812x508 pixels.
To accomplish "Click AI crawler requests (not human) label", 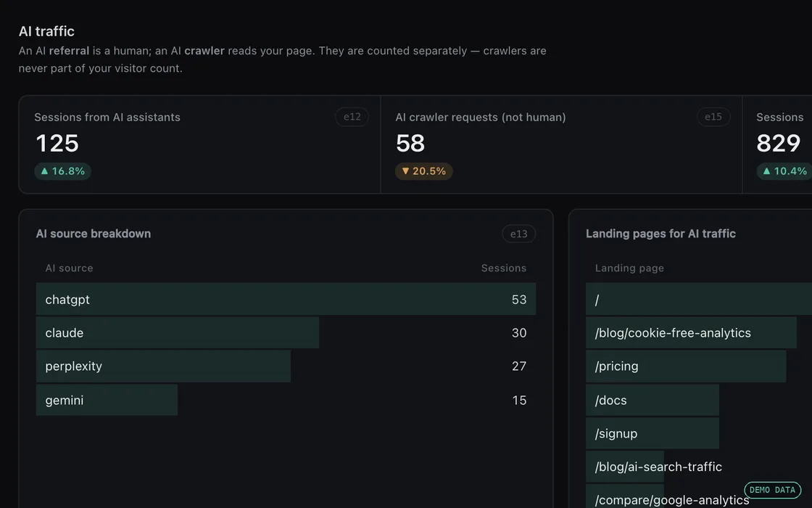I will click(481, 117).
